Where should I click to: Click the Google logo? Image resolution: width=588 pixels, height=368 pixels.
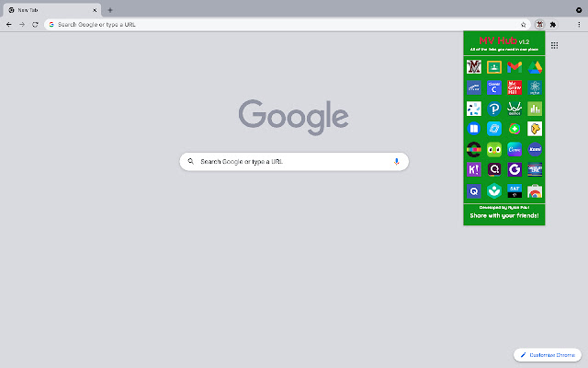click(294, 117)
